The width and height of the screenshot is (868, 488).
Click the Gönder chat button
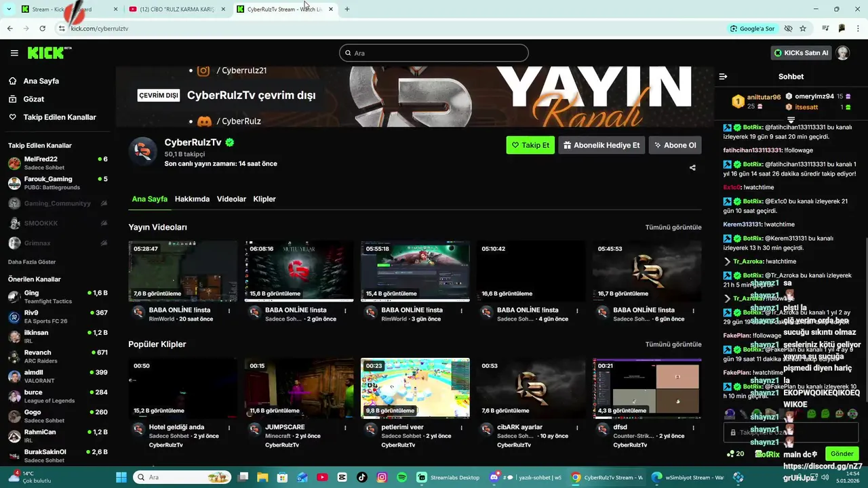(x=842, y=453)
